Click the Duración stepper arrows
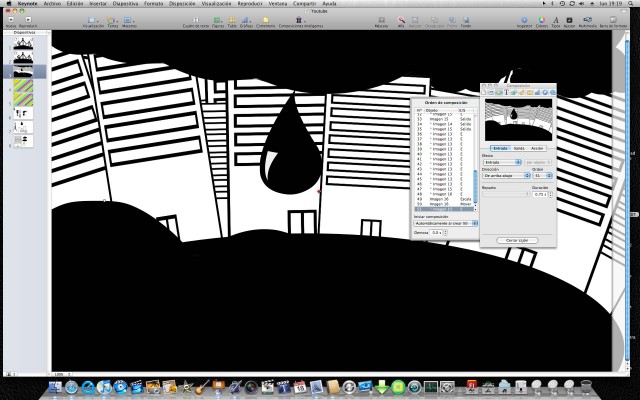 [551, 194]
